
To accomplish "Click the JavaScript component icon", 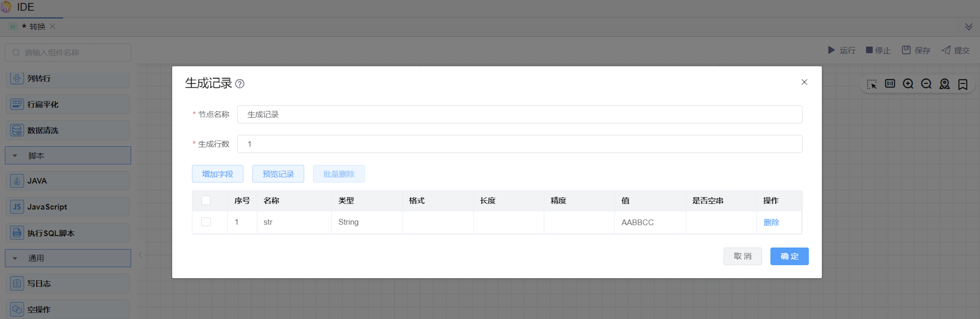I will pyautogui.click(x=17, y=207).
